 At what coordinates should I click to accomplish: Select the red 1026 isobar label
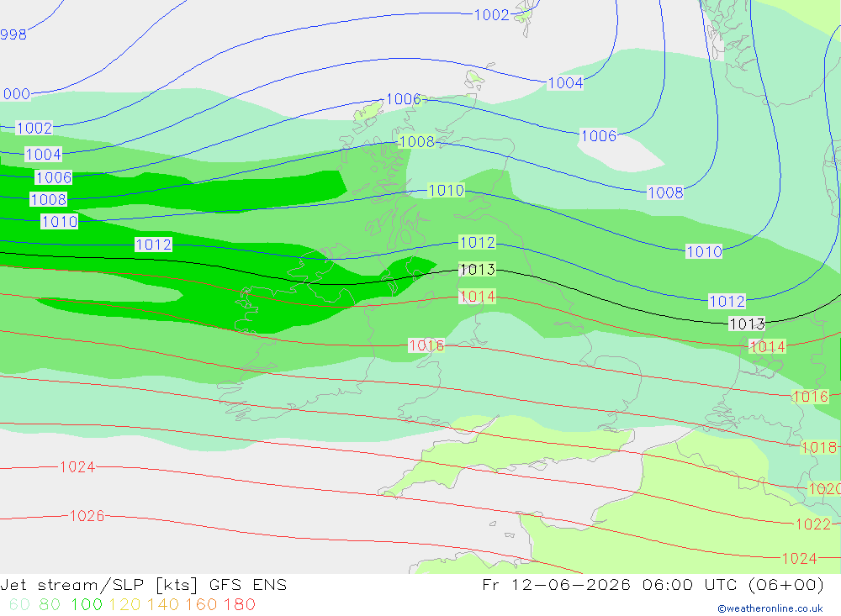coord(87,515)
